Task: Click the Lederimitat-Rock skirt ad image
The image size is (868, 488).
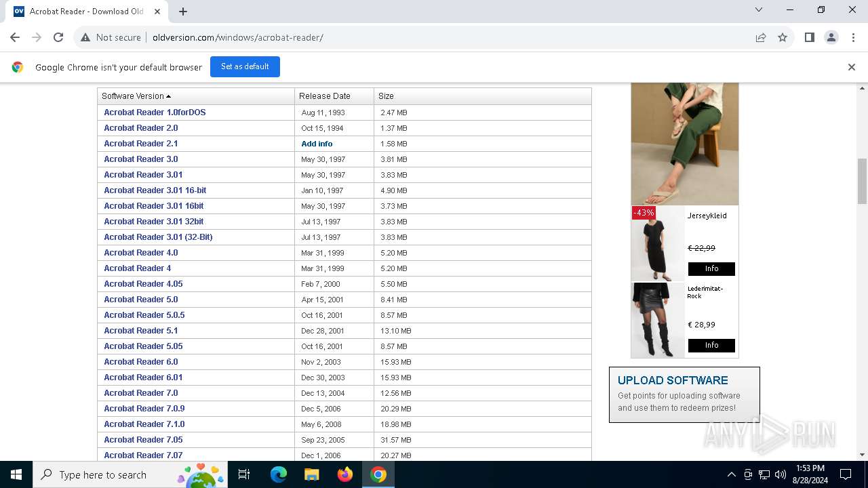Action: [x=658, y=320]
